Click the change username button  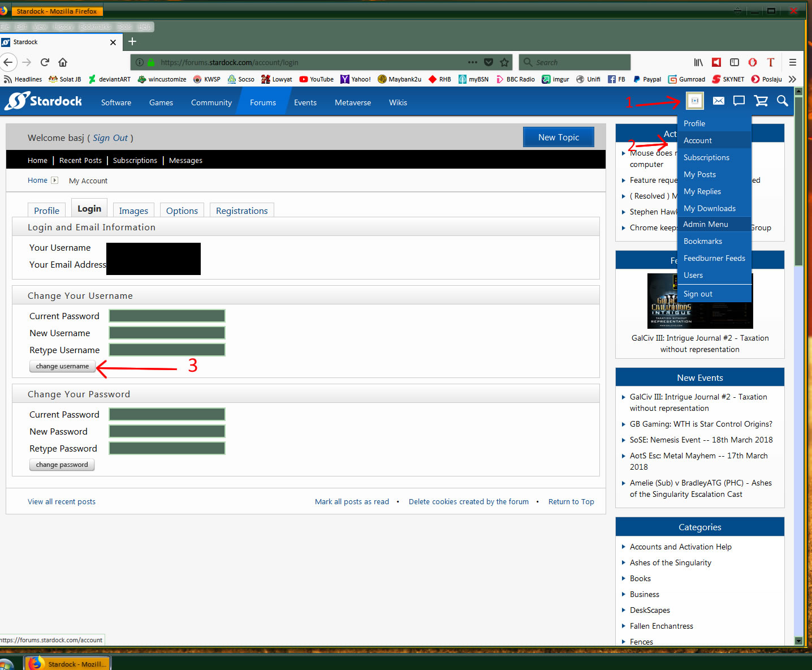click(x=62, y=366)
